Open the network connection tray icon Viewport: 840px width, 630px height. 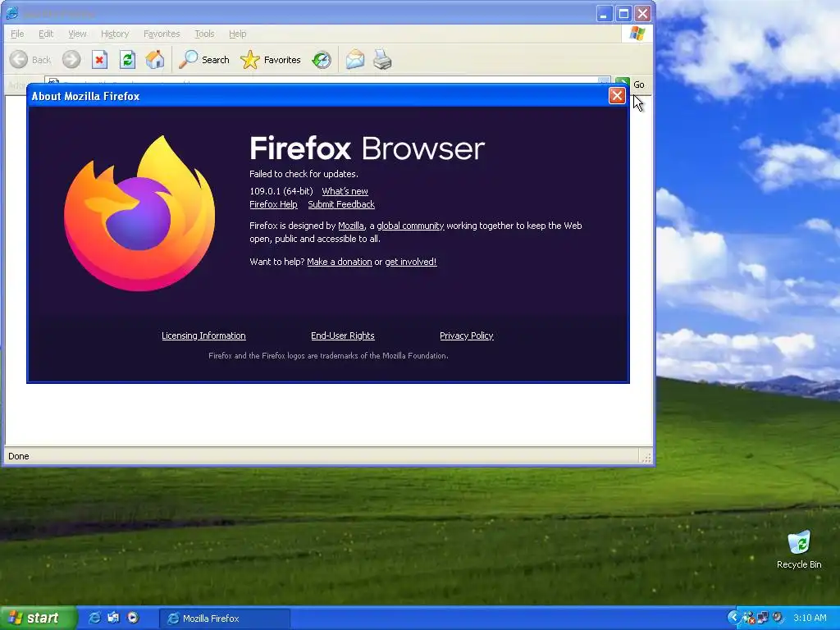763,618
